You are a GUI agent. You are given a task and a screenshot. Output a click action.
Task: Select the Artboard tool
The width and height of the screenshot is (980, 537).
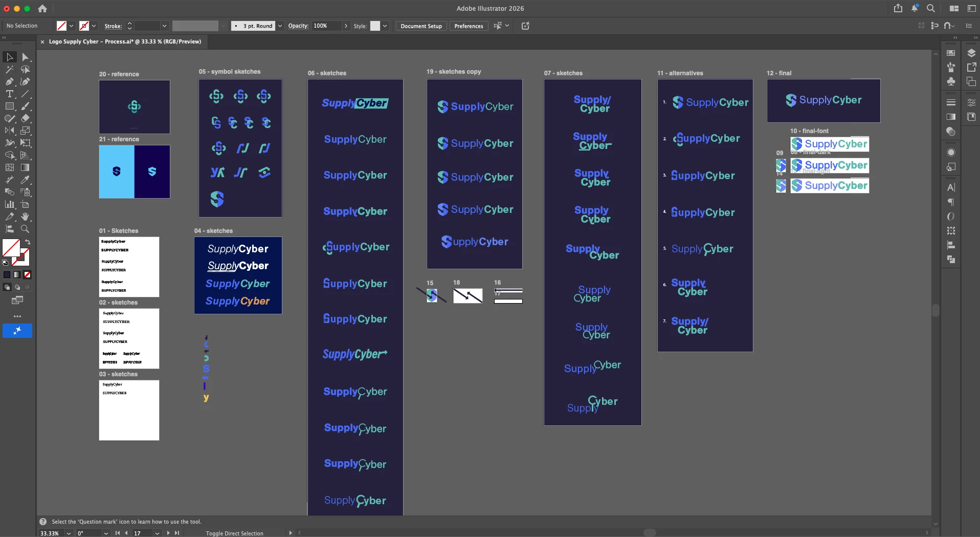[25, 204]
